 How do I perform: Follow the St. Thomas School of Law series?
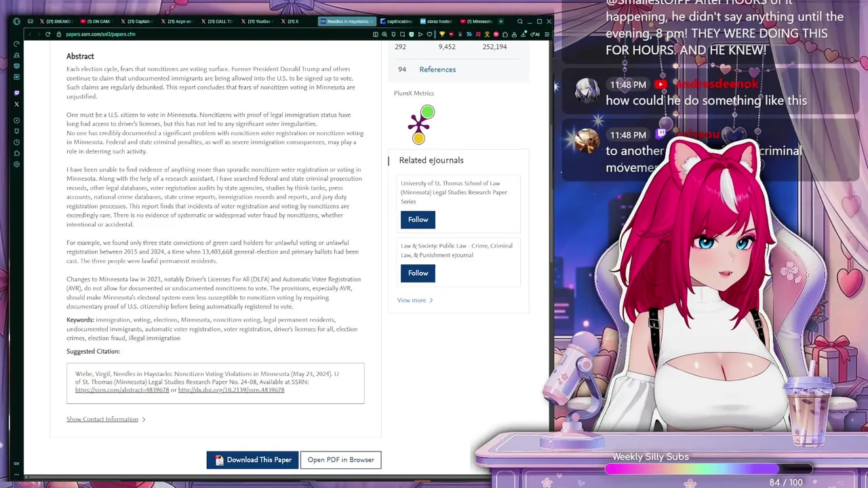pyautogui.click(x=418, y=220)
